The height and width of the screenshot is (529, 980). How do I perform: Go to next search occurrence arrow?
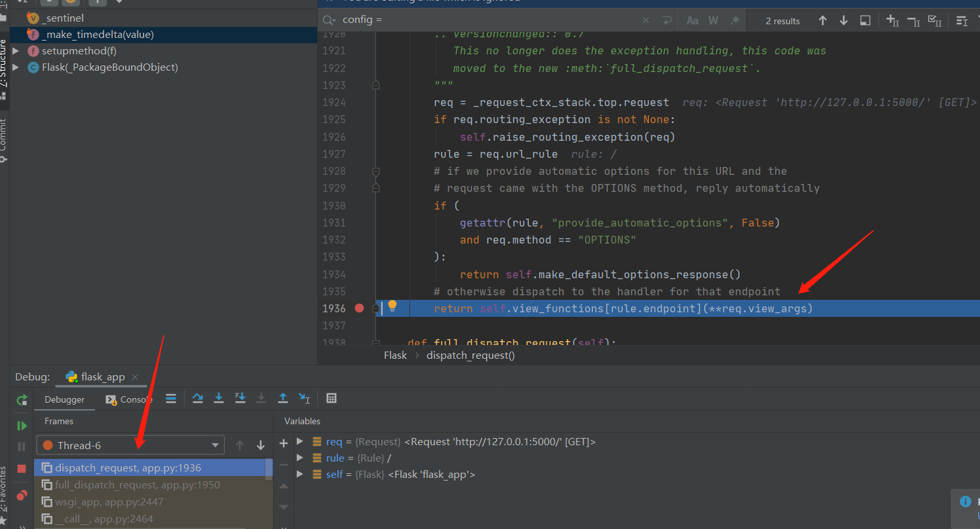tap(844, 20)
